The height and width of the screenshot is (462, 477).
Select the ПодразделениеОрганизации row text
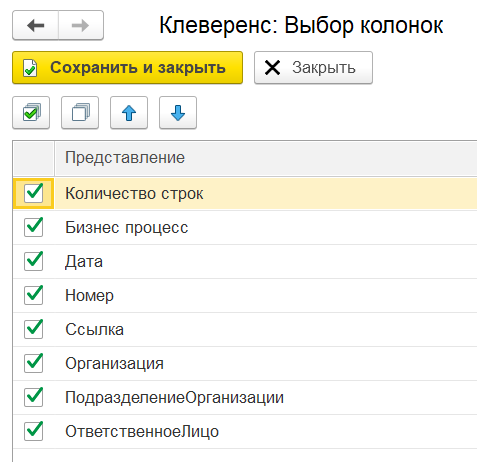coord(174,398)
